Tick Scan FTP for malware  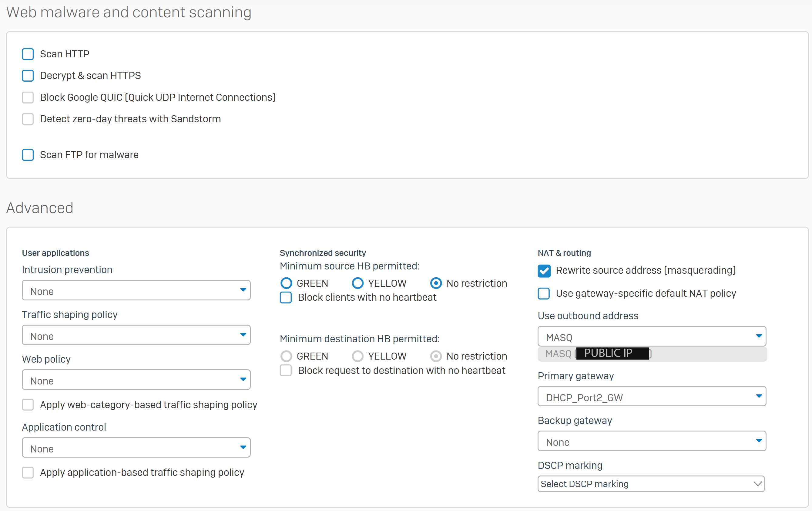pyautogui.click(x=28, y=155)
